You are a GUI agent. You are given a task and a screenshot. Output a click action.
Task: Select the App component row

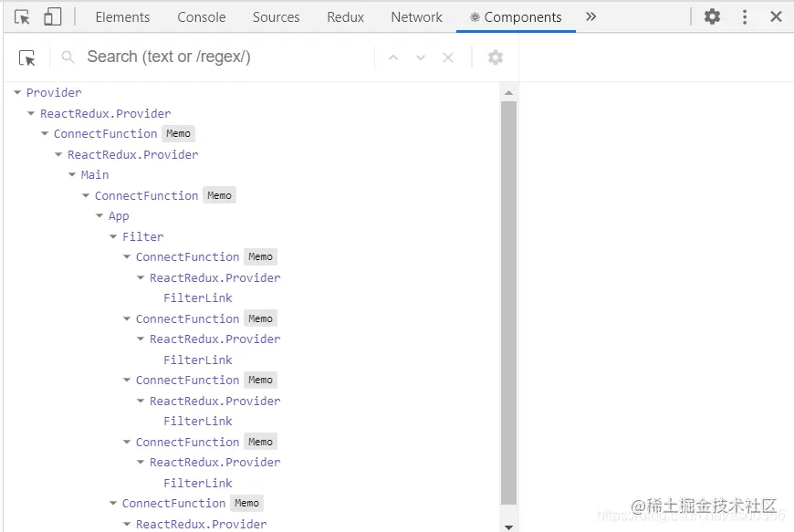[119, 216]
